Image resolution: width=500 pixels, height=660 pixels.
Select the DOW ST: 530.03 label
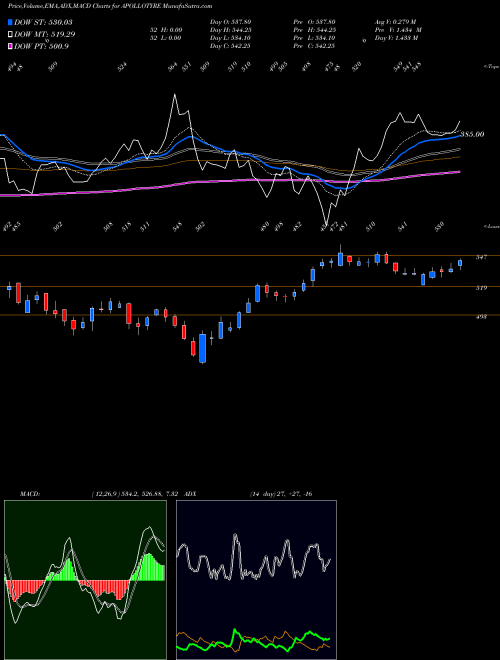tap(43, 22)
